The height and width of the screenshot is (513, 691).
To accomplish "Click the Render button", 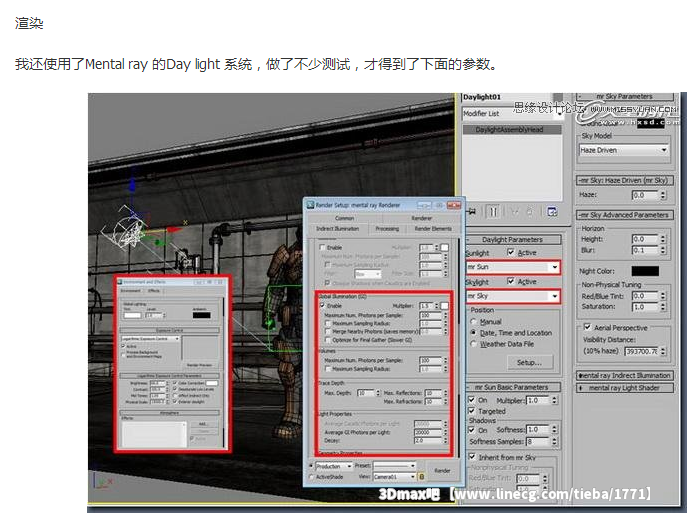I will point(442,471).
